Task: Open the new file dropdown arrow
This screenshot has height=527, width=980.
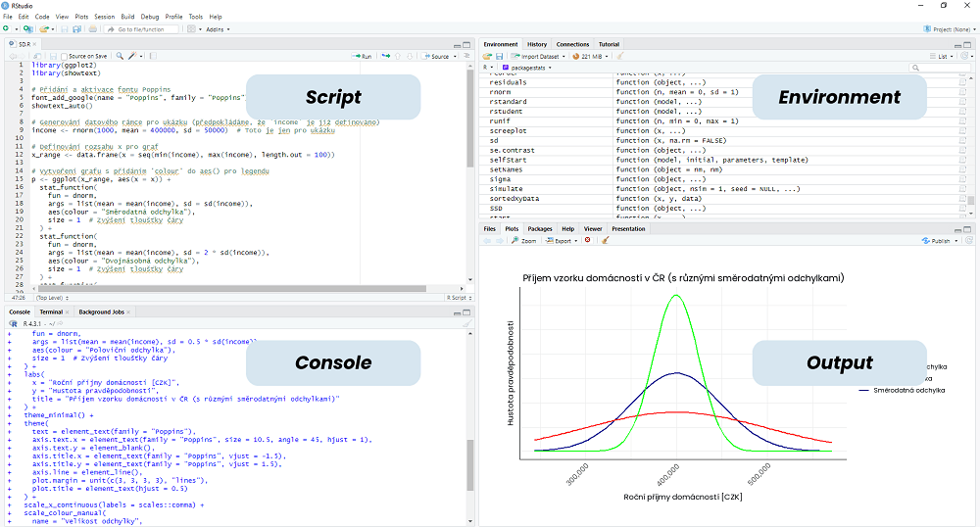Action: (17, 29)
